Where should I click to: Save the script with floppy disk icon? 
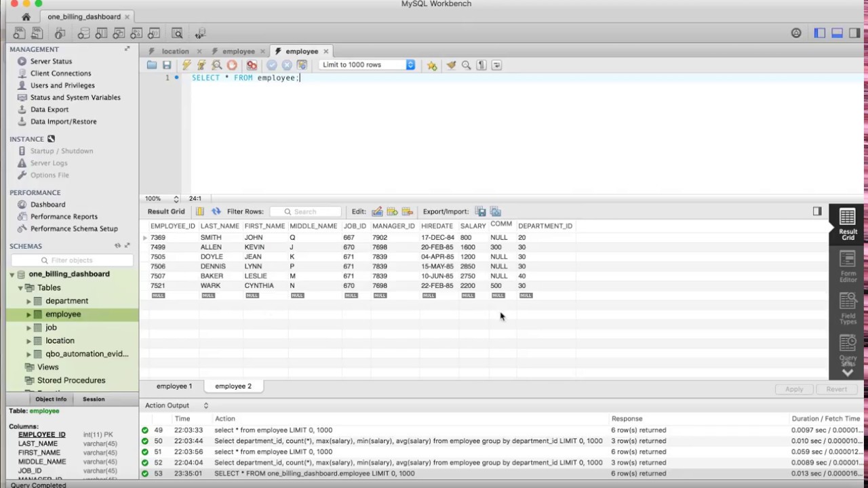(167, 65)
